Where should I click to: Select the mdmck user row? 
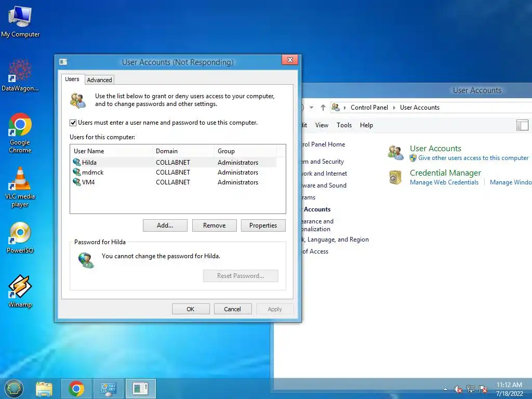point(174,172)
